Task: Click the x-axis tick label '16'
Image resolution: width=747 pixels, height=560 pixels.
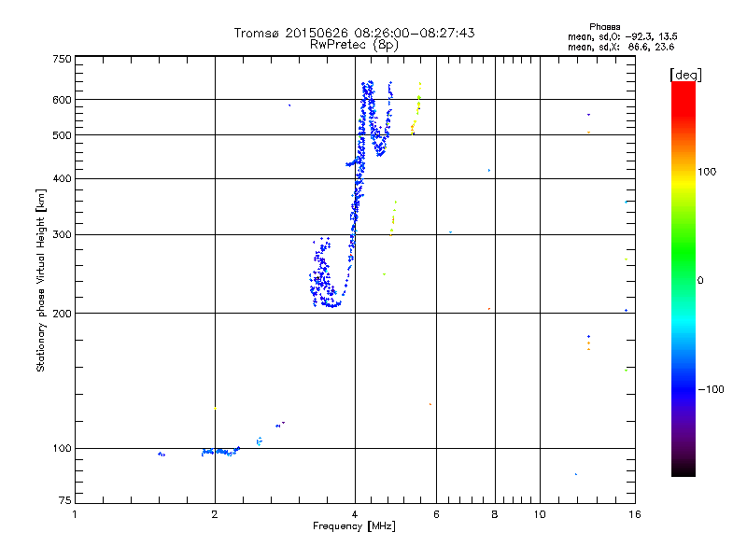Action: coord(635,514)
